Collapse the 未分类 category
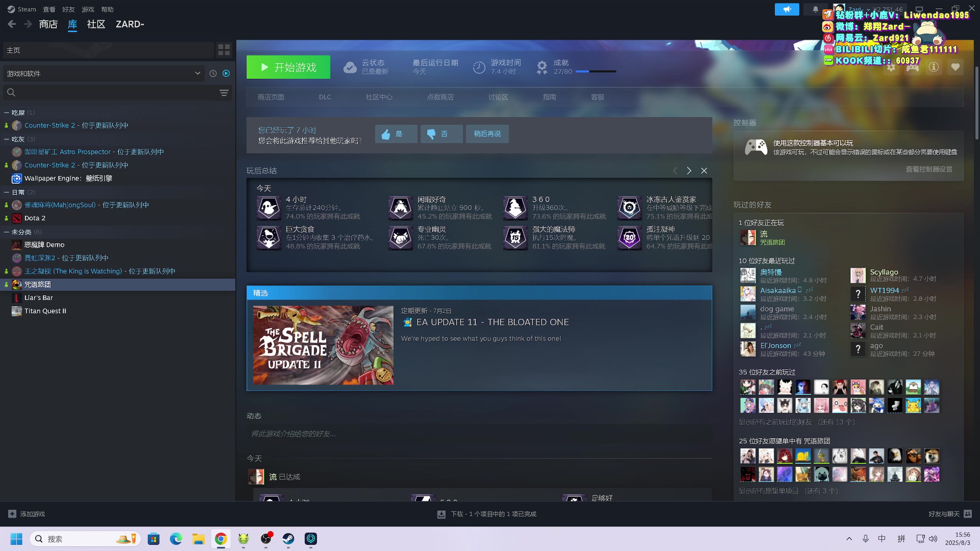The width and height of the screenshot is (980, 551). click(x=7, y=232)
